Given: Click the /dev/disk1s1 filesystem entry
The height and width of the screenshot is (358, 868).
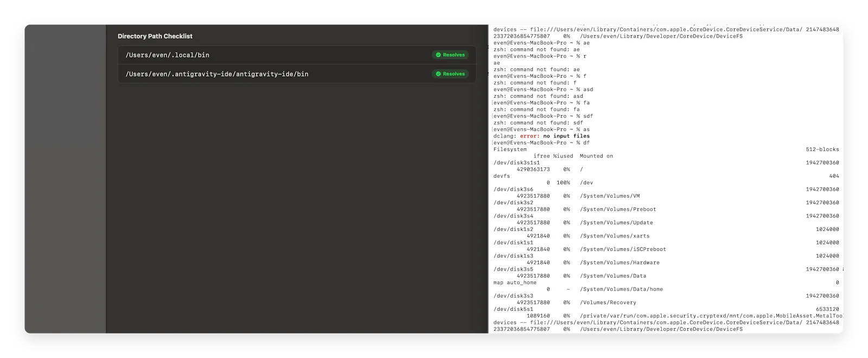Looking at the screenshot, I should tap(513, 242).
